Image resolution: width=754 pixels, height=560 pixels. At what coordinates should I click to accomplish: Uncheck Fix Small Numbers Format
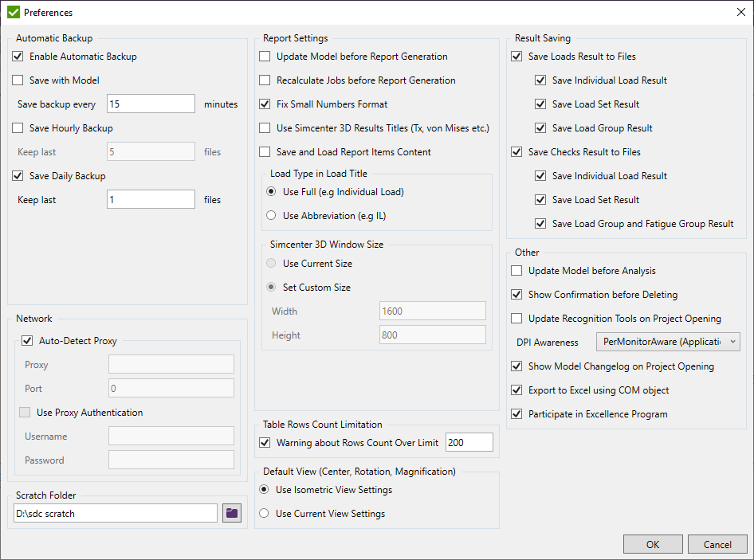(x=265, y=104)
